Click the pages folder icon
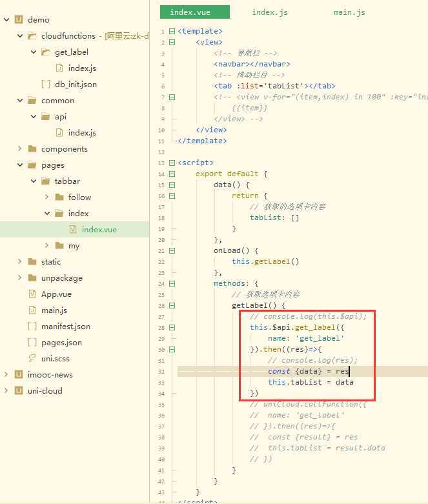 point(32,165)
